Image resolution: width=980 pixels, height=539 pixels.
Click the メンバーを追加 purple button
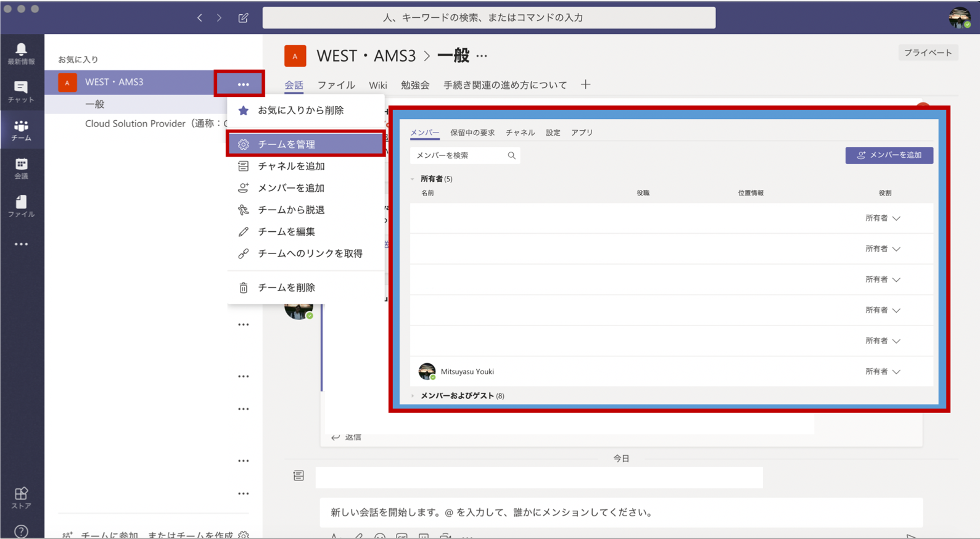click(889, 155)
